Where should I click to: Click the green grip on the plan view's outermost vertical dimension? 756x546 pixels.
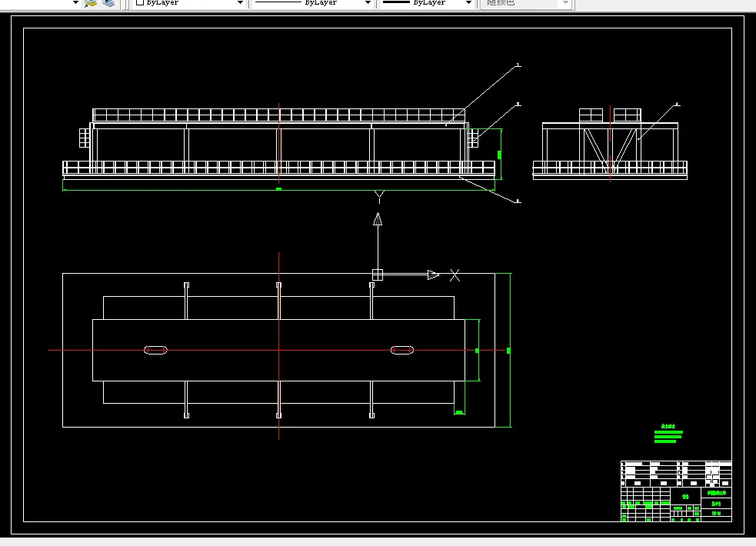coord(508,351)
